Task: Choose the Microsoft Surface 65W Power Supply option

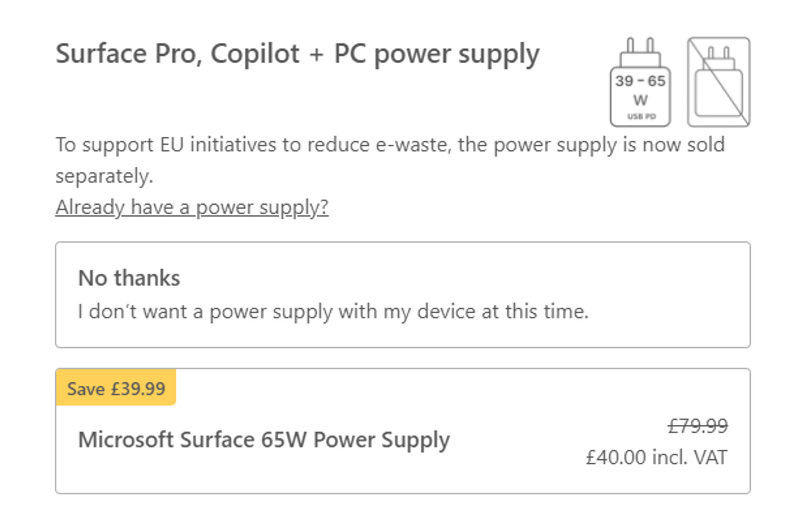Action: 403,431
